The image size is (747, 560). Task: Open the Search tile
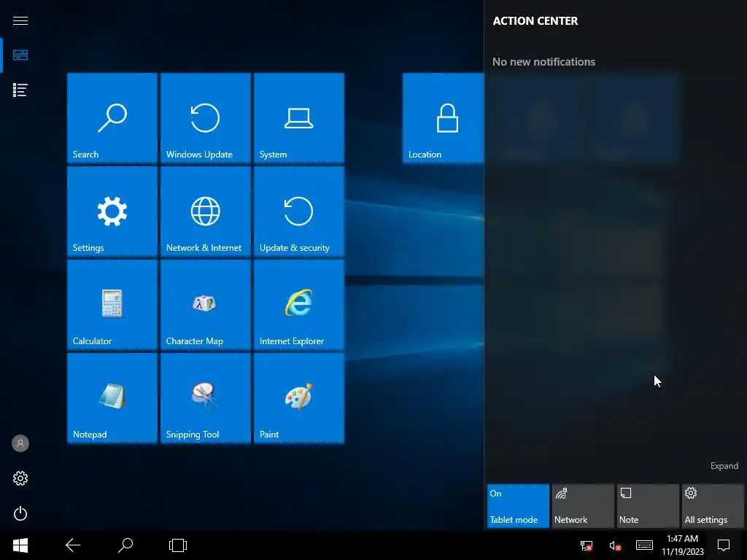(112, 118)
